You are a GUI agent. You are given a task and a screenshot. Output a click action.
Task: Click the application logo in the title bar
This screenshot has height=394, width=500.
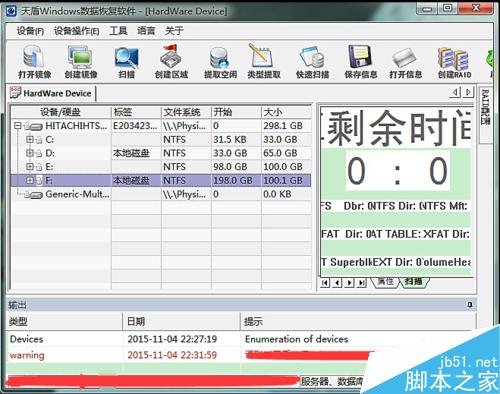tap(11, 11)
